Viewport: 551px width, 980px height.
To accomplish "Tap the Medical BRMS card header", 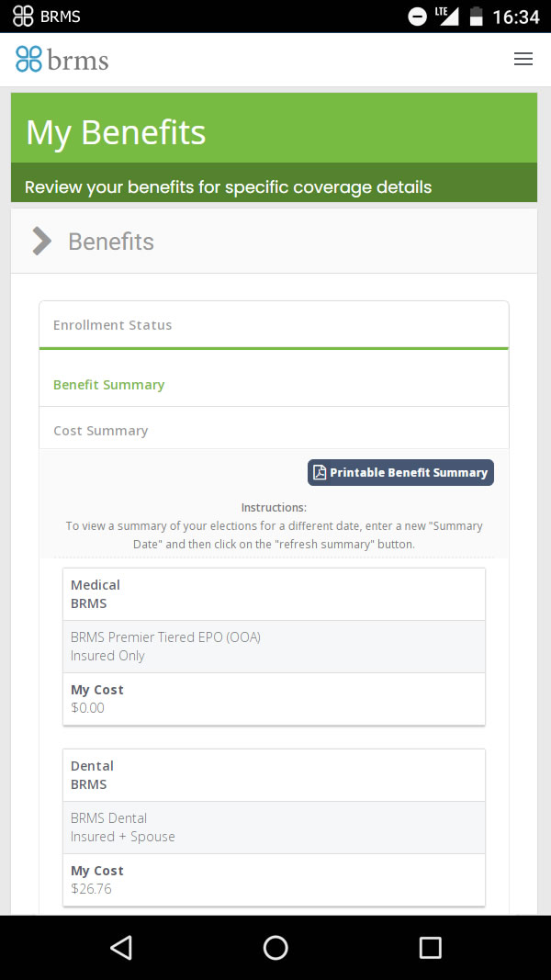I will point(274,594).
